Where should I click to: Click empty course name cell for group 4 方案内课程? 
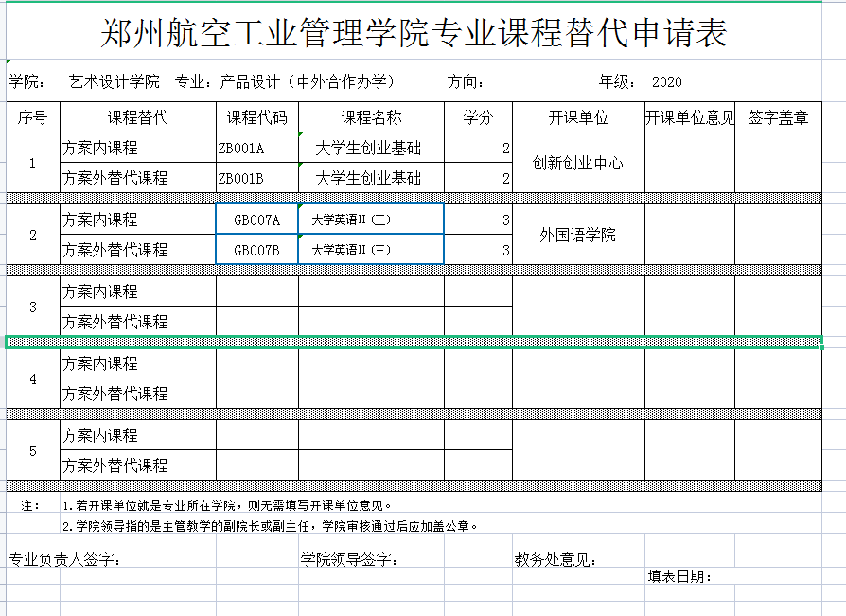[x=371, y=363]
